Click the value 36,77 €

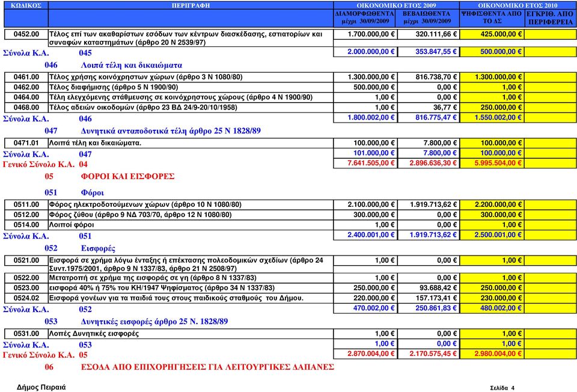429,108
